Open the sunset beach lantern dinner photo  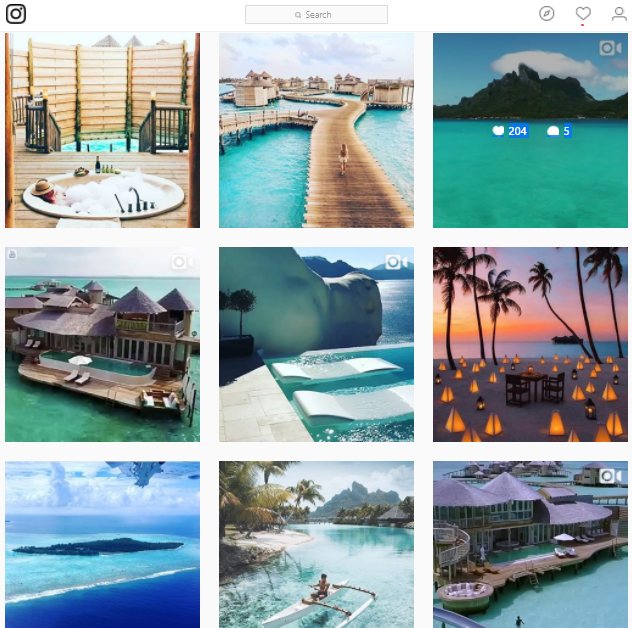click(x=530, y=344)
